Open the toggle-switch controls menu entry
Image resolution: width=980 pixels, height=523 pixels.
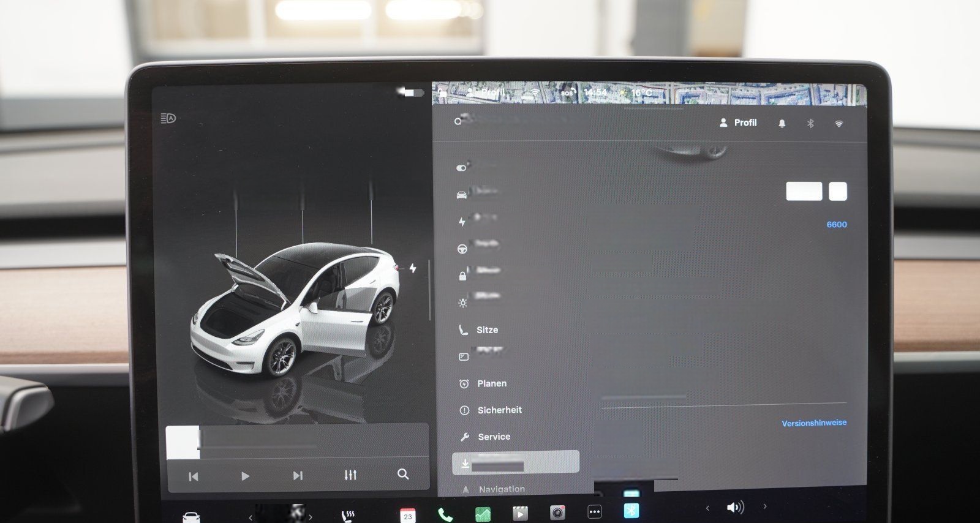(x=462, y=167)
